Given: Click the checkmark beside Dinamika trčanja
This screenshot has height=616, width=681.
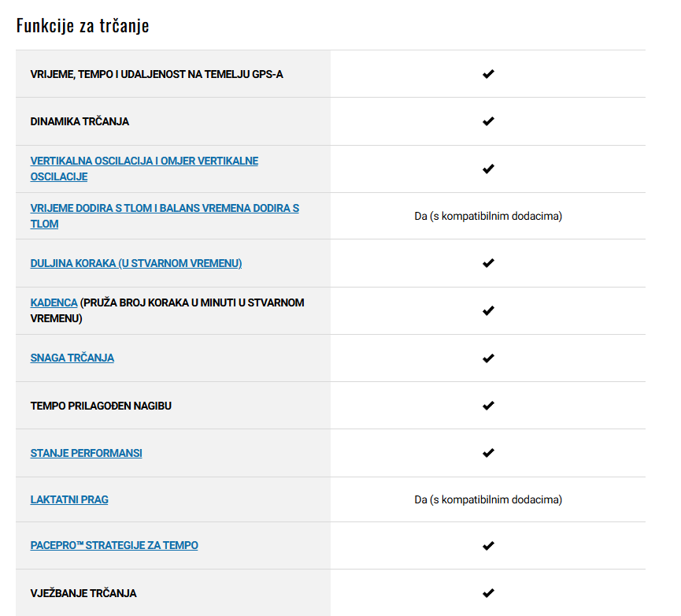Looking at the screenshot, I should [488, 121].
